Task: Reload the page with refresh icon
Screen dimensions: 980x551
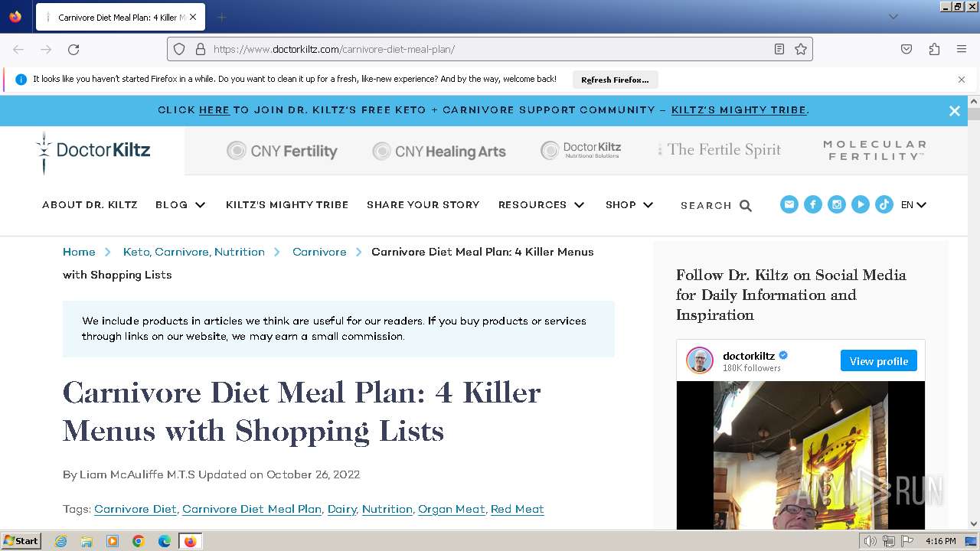Action: (73, 49)
